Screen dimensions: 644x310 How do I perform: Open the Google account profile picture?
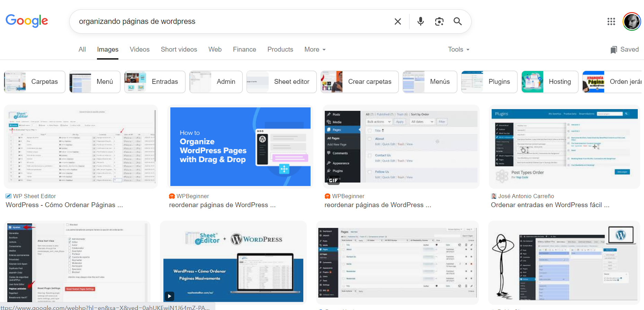[x=632, y=21]
